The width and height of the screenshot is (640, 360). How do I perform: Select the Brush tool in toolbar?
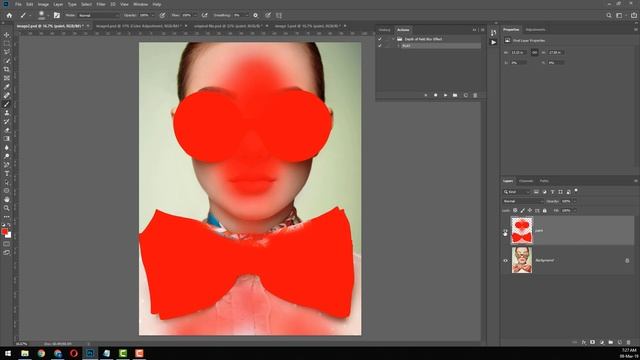pyautogui.click(x=7, y=104)
